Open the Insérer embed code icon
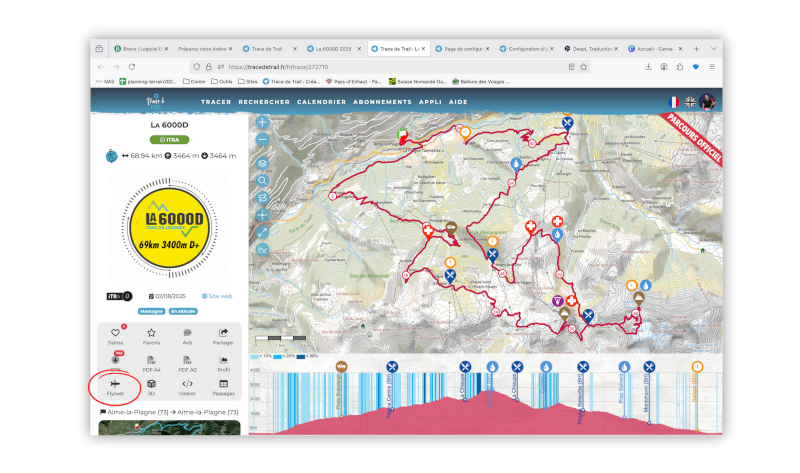Screen dimensions: 800x473 pyautogui.click(x=187, y=385)
